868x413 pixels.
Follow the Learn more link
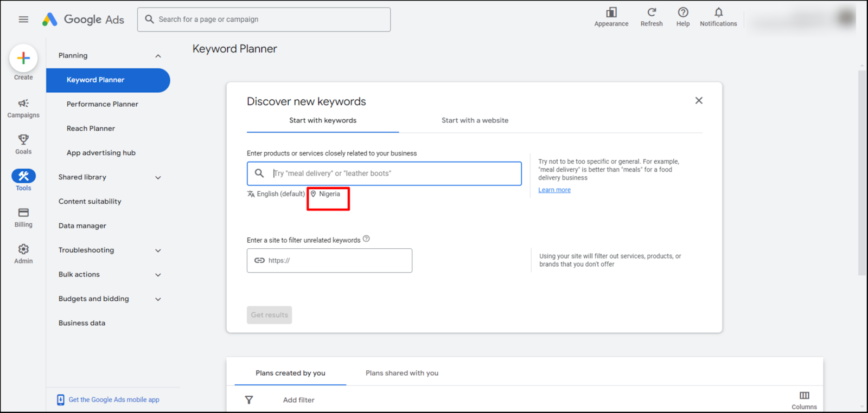click(554, 190)
